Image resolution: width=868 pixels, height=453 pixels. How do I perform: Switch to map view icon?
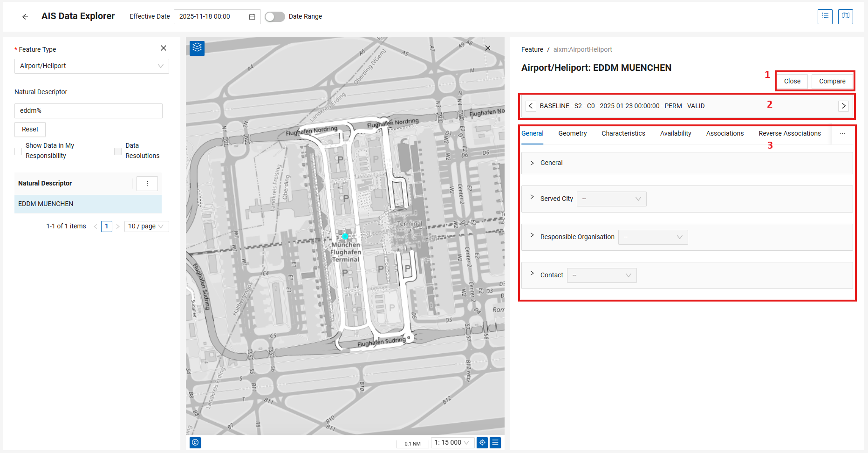click(845, 16)
